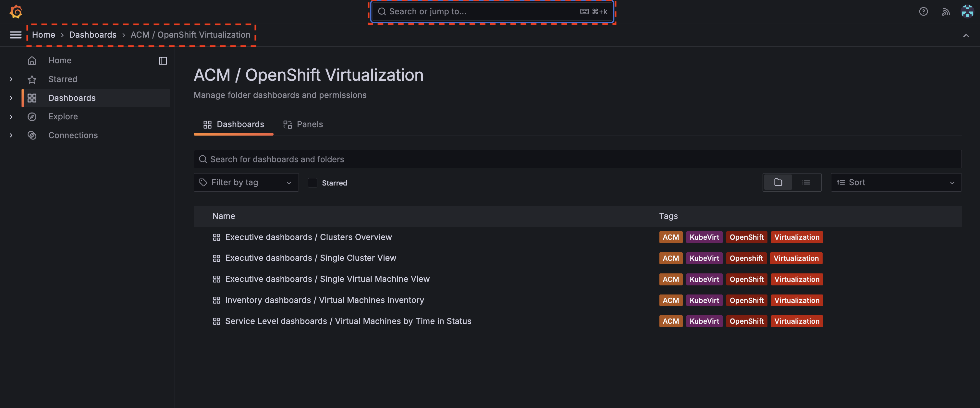This screenshot has height=408, width=980.
Task: Click dashboard icon beside Single Cluster View
Action: pos(216,258)
